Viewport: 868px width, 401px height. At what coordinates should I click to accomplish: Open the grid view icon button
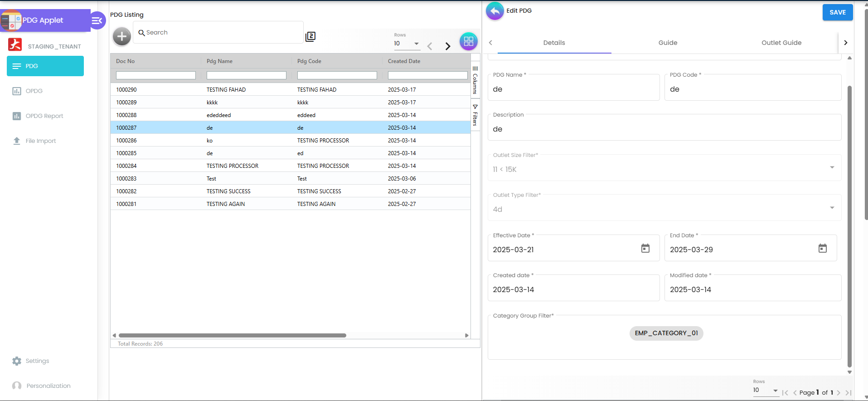tap(468, 41)
